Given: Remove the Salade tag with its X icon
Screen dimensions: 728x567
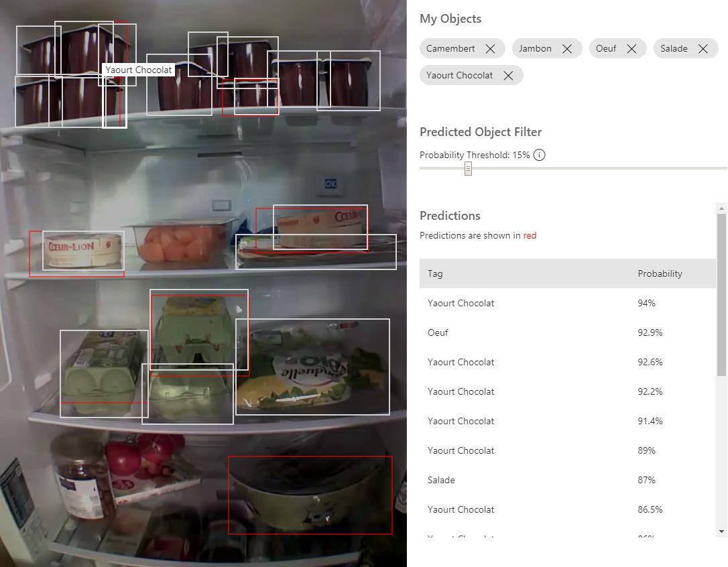Looking at the screenshot, I should coord(703,49).
